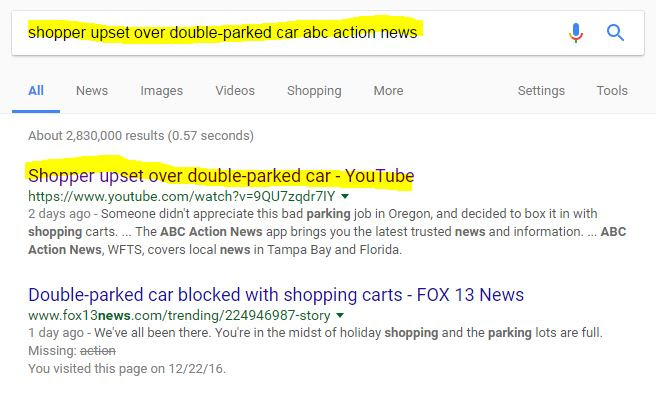656x397 pixels.
Task: Switch to the Shopping tab
Action: (x=314, y=90)
